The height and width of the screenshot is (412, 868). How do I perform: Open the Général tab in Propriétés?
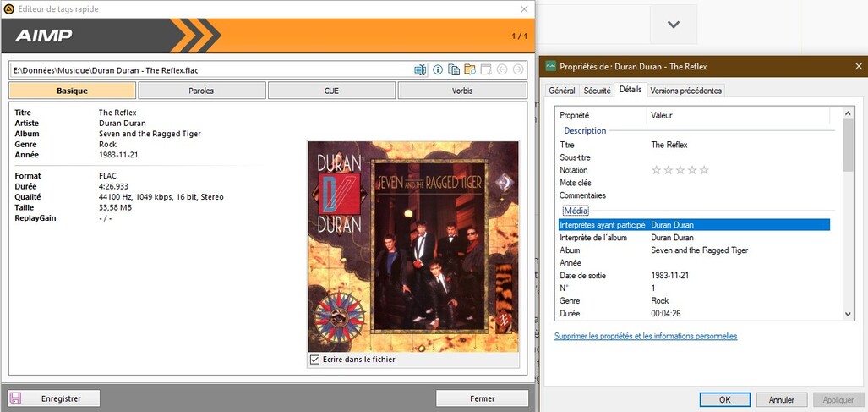(x=562, y=91)
